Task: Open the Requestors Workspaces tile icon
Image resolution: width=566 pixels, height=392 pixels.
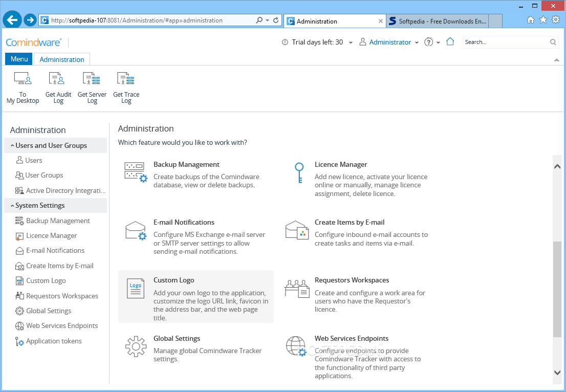Action: 297,288
